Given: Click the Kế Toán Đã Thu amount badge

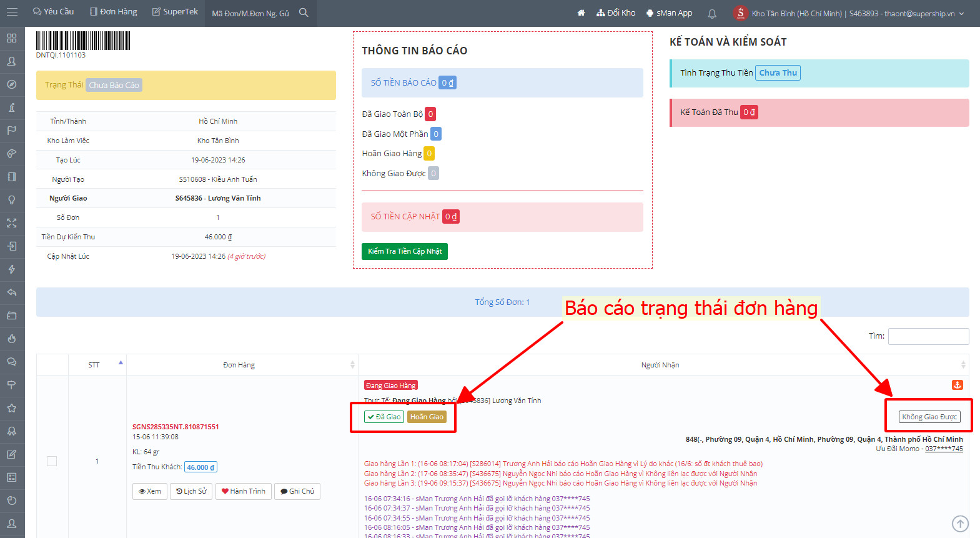Looking at the screenshot, I should tap(749, 112).
